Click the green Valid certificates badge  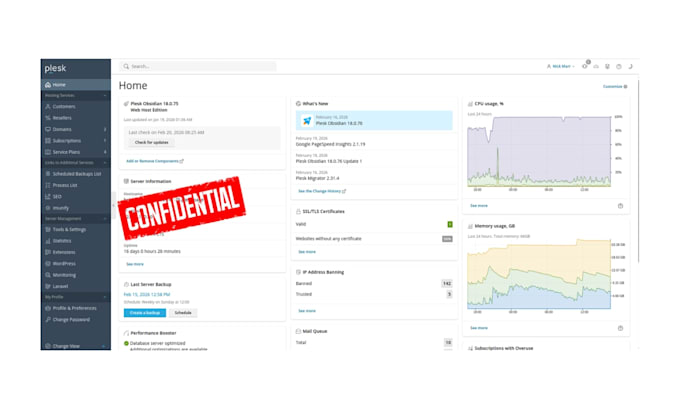click(x=450, y=224)
